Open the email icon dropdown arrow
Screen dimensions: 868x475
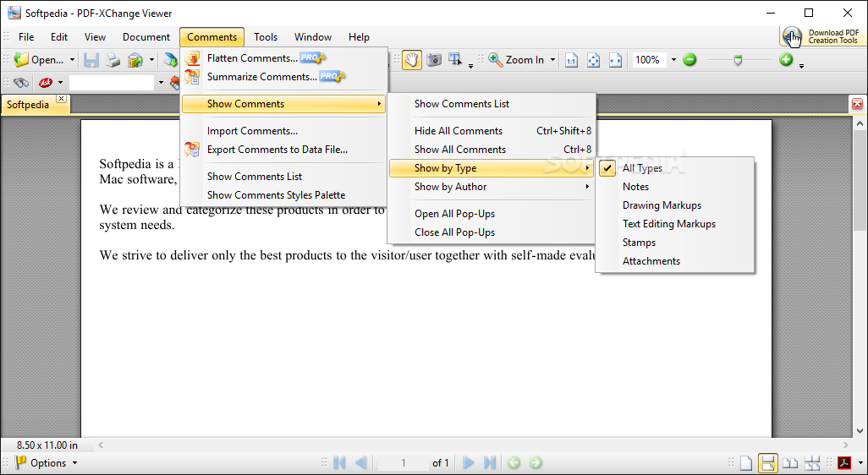click(151, 60)
